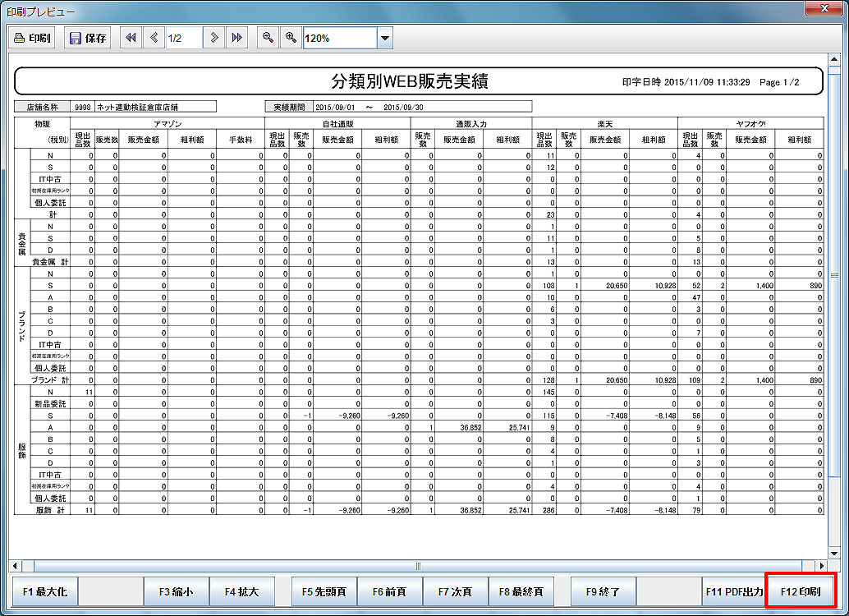The image size is (849, 616).
Task: Jump to first page with double-left arrow
Action: (131, 38)
